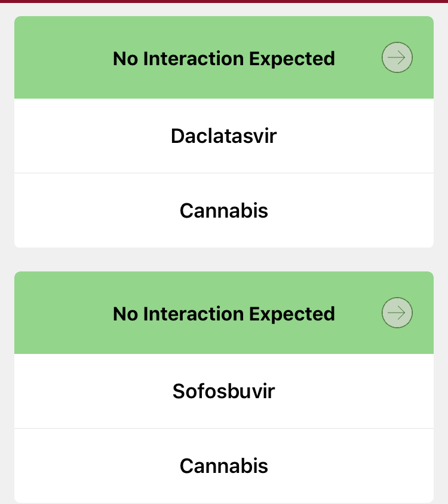Tap "No Interaction Expected" heading above Sofosbuvir
448x504 pixels.
coord(224,314)
